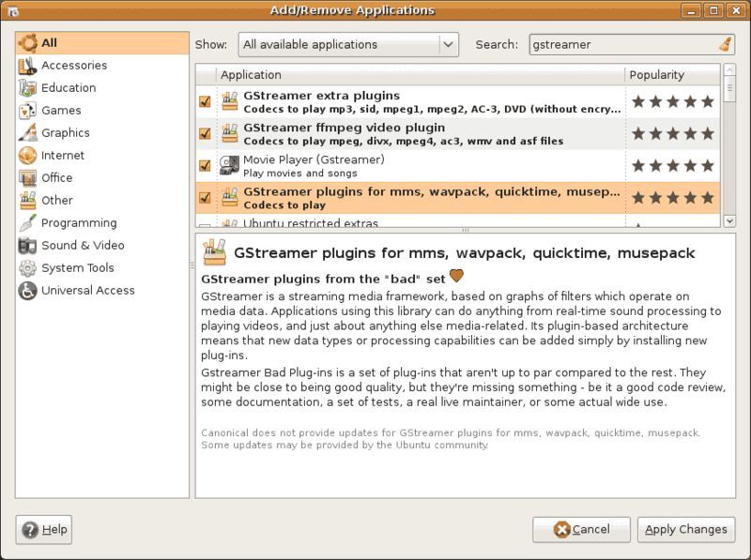Sort list by Application column header
The image size is (751, 560).
pos(419,75)
